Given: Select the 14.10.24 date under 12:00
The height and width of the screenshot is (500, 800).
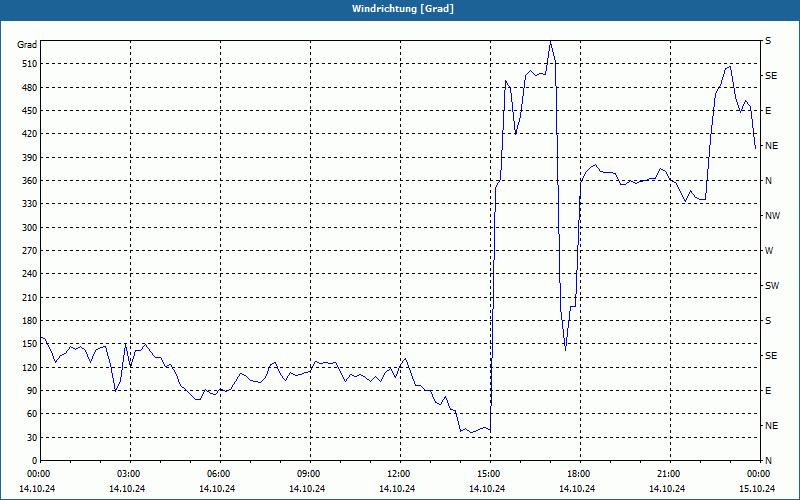Looking at the screenshot, I should click(397, 489).
